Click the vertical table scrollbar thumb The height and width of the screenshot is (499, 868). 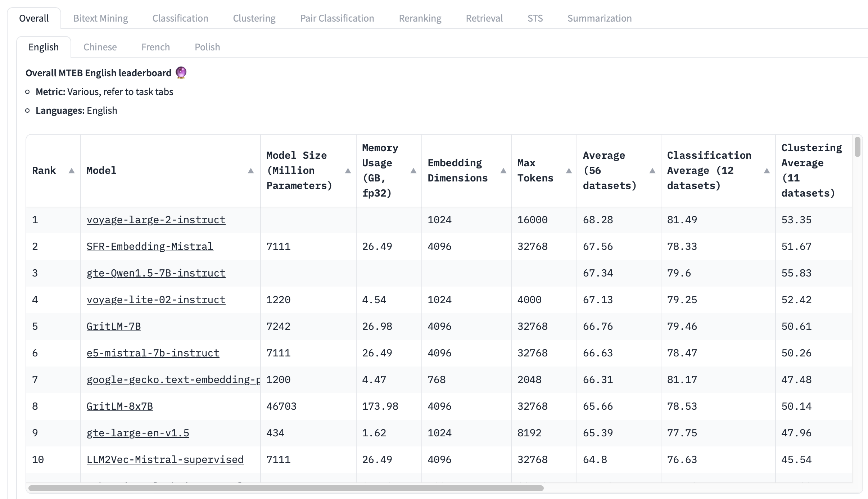click(x=858, y=147)
